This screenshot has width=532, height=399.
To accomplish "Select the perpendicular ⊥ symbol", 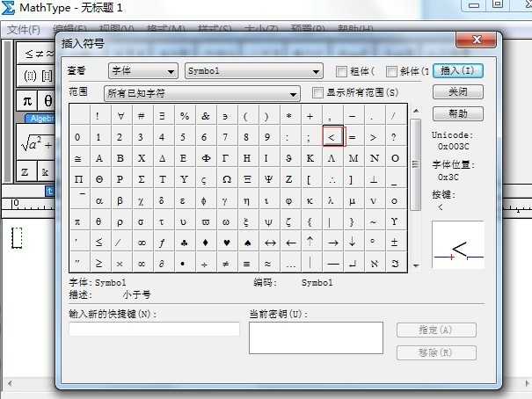I will (374, 179).
